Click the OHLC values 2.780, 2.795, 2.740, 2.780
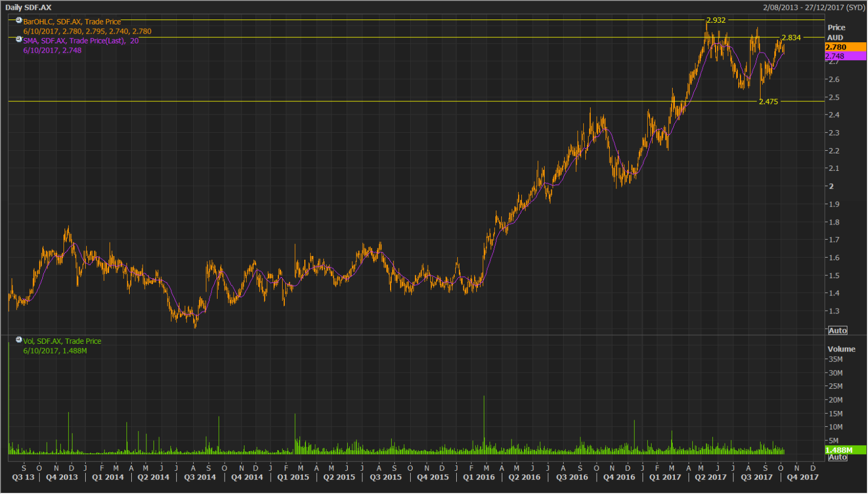Image resolution: width=868 pixels, height=494 pixels. (107, 31)
